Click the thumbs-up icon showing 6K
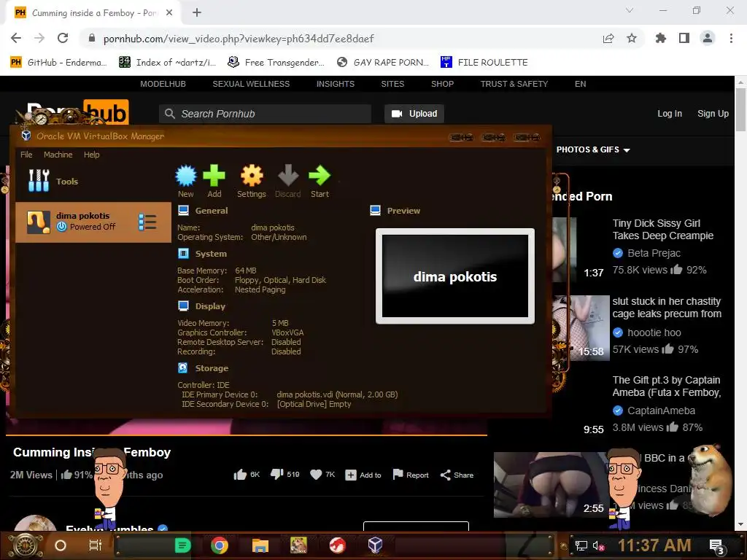Viewport: 747px width, 560px height. pos(240,474)
